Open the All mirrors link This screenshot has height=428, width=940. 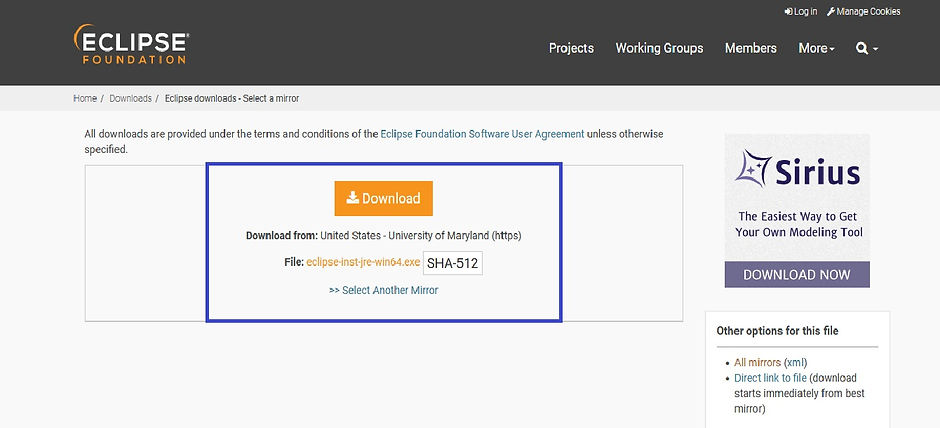757,363
